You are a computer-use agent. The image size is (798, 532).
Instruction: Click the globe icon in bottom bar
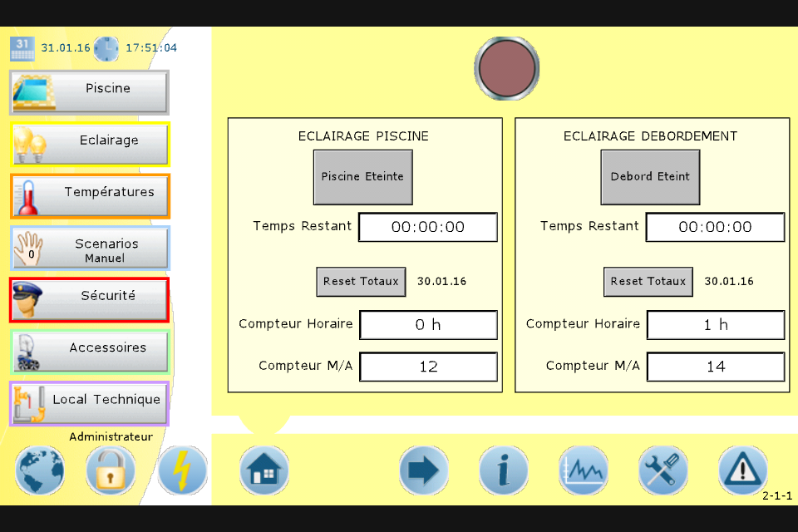point(39,471)
